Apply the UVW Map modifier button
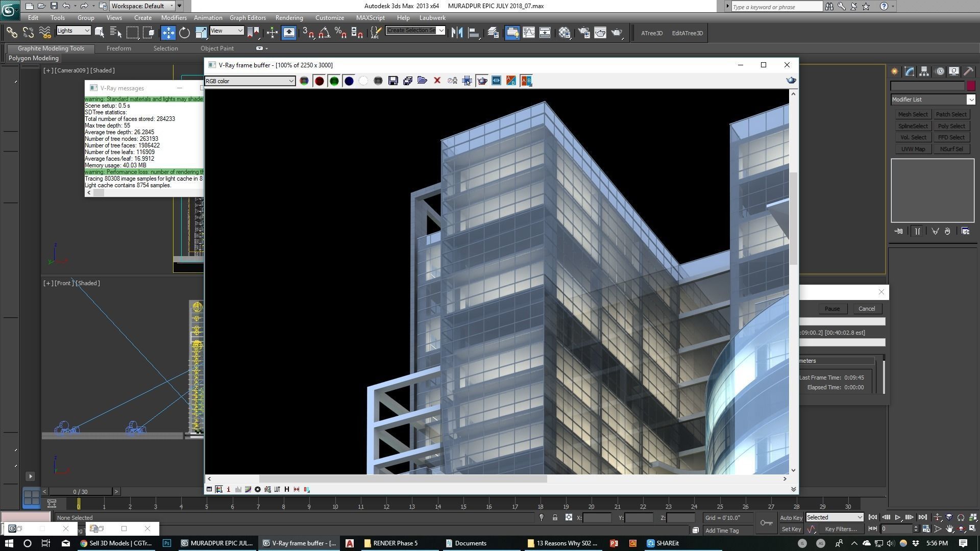The width and height of the screenshot is (980, 551). (913, 148)
